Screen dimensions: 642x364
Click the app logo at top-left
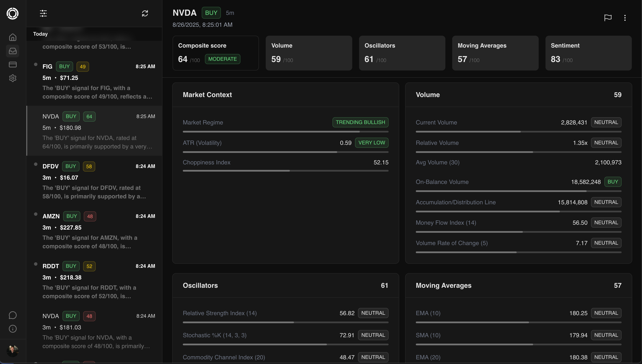[13, 14]
